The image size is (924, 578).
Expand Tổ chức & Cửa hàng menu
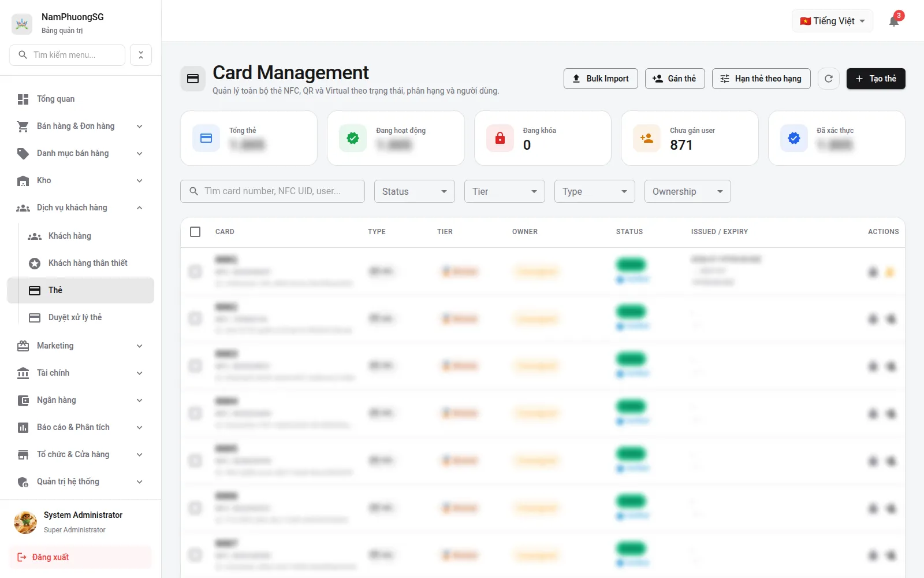click(x=81, y=454)
